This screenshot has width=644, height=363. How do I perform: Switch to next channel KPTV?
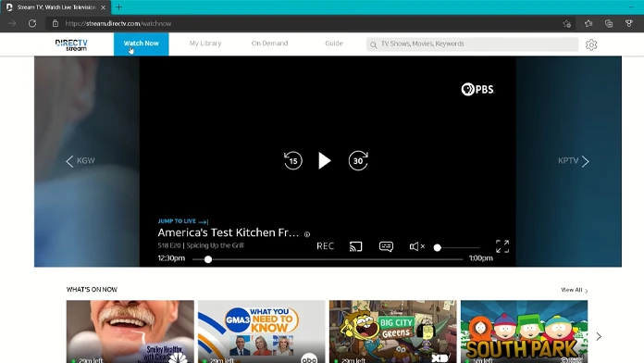click(574, 161)
